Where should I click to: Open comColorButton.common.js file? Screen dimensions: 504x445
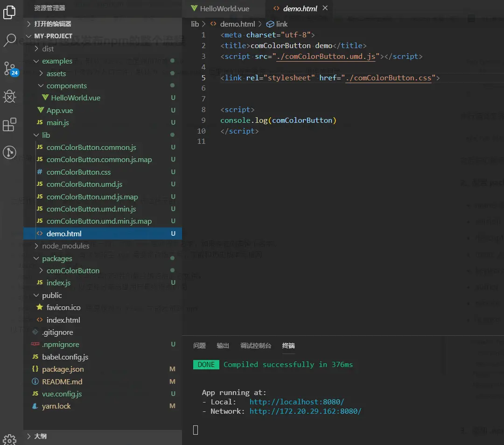coord(103,147)
